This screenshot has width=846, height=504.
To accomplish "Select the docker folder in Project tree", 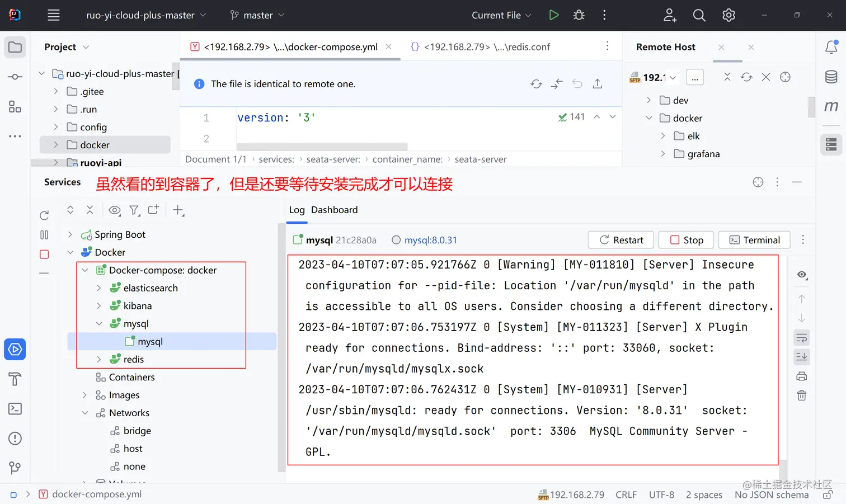I will point(105,145).
